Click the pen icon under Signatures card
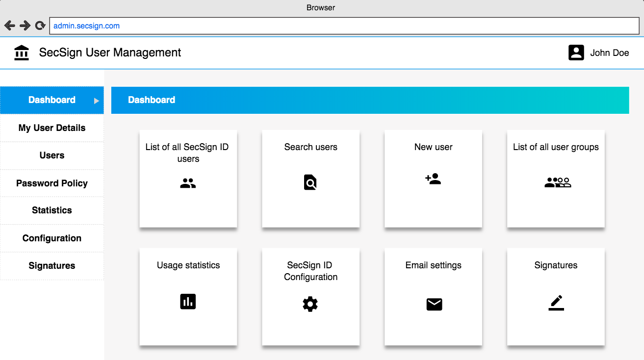644x360 pixels. tap(556, 303)
